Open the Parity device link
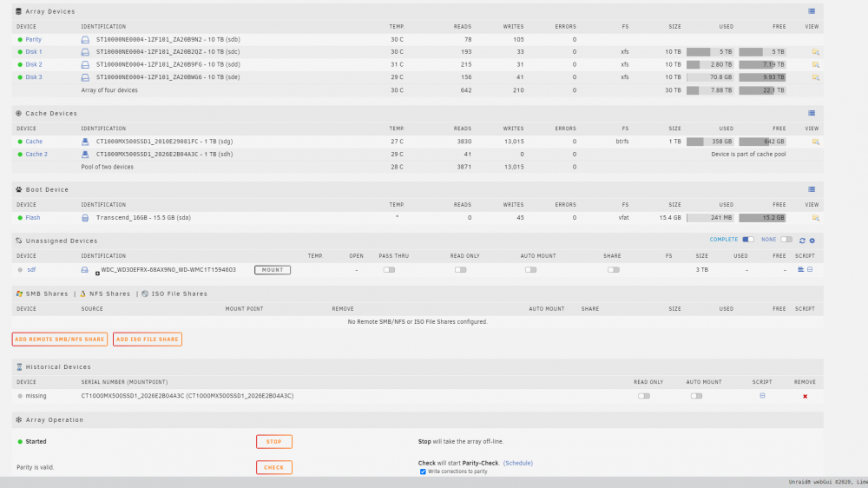868x488 pixels. tap(33, 39)
